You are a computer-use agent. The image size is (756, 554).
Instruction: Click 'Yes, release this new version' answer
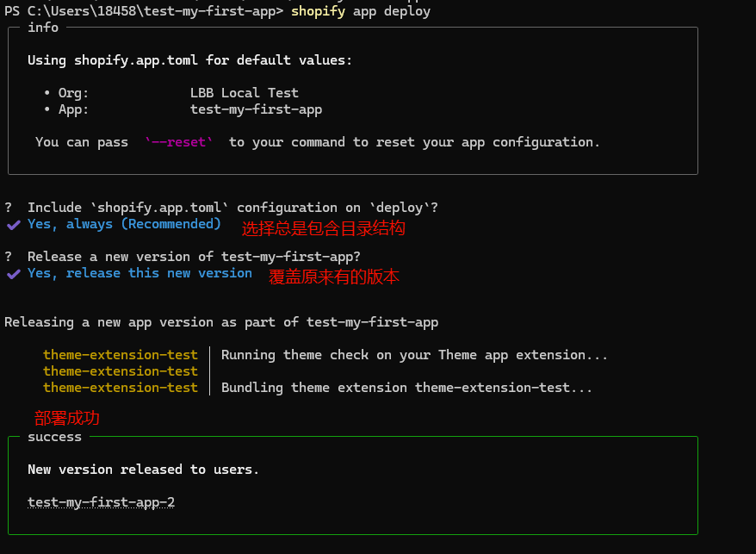(x=139, y=273)
